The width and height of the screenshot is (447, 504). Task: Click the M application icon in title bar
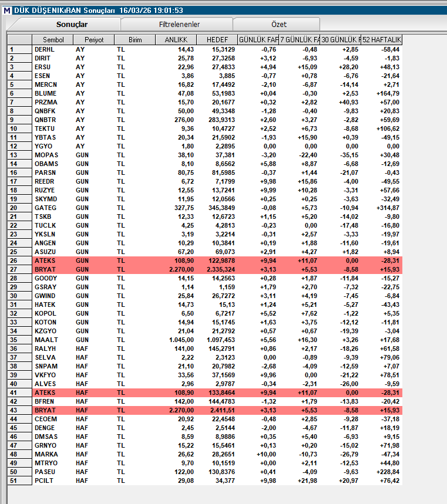click(7, 11)
